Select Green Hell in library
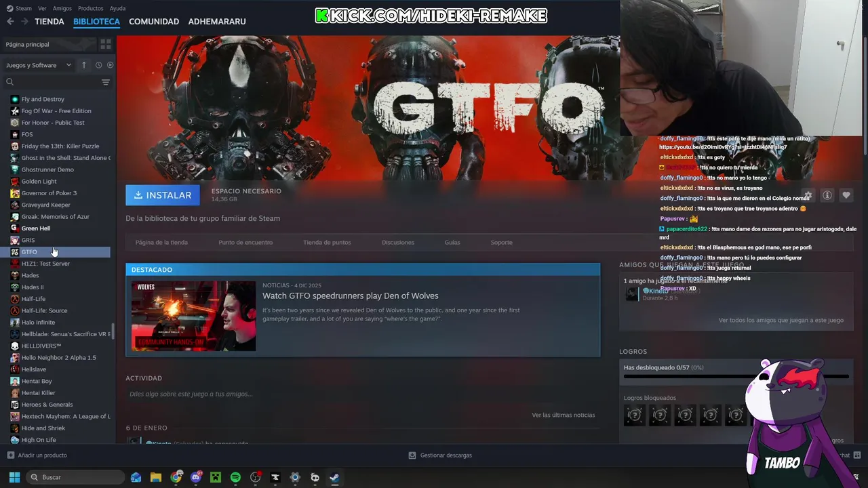The height and width of the screenshot is (488, 868). [36, 228]
